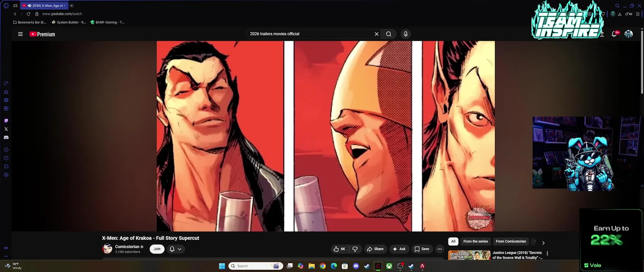This screenshot has height=272, width=644.
Task: Search by voice microphone button
Action: click(x=406, y=34)
